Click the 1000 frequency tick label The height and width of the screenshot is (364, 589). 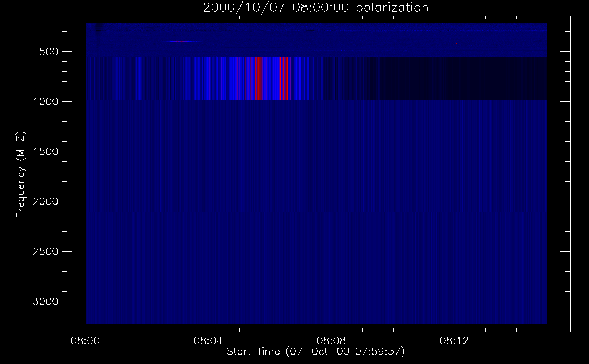[x=46, y=101]
